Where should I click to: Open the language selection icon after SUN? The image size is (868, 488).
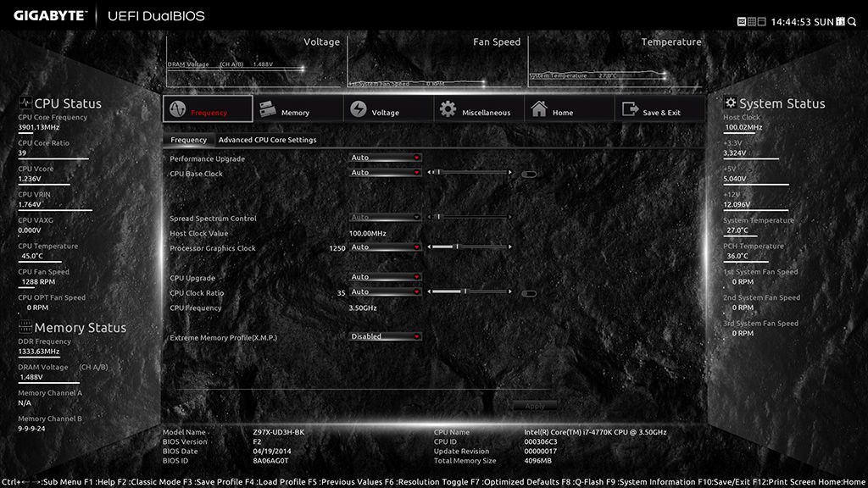pos(840,21)
